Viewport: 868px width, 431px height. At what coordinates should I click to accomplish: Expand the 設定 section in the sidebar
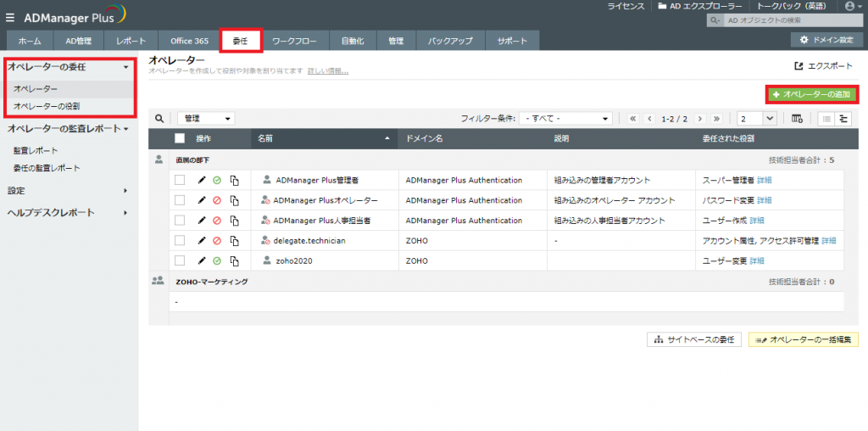click(x=68, y=190)
